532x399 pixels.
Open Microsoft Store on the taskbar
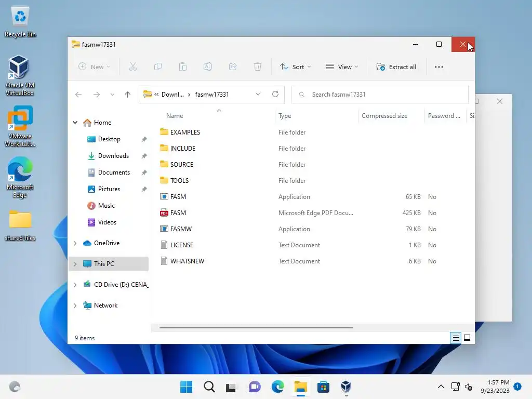click(323, 387)
